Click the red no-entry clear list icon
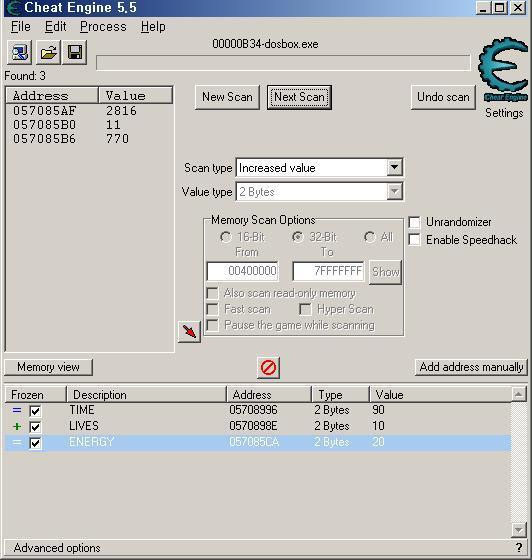Viewport: 532px width, 560px height. (268, 367)
